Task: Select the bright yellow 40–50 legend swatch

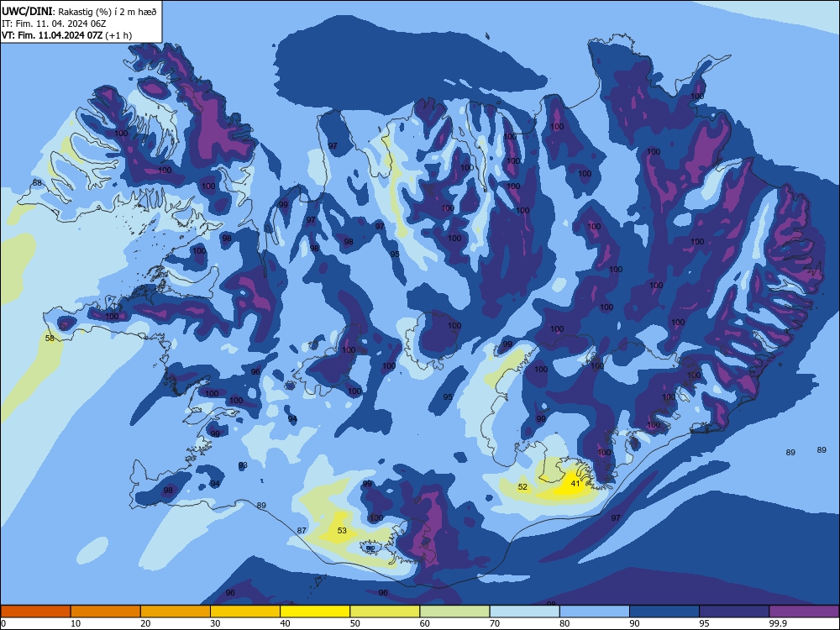Action: [315, 612]
